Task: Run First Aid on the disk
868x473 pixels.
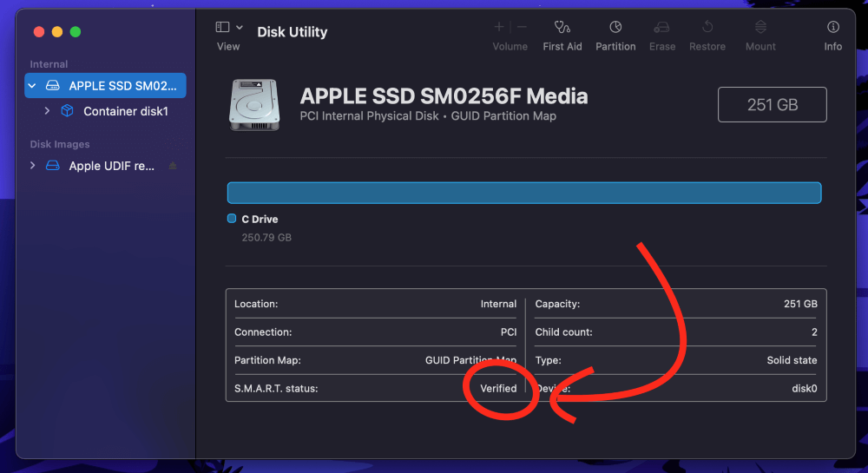Action: pyautogui.click(x=562, y=36)
